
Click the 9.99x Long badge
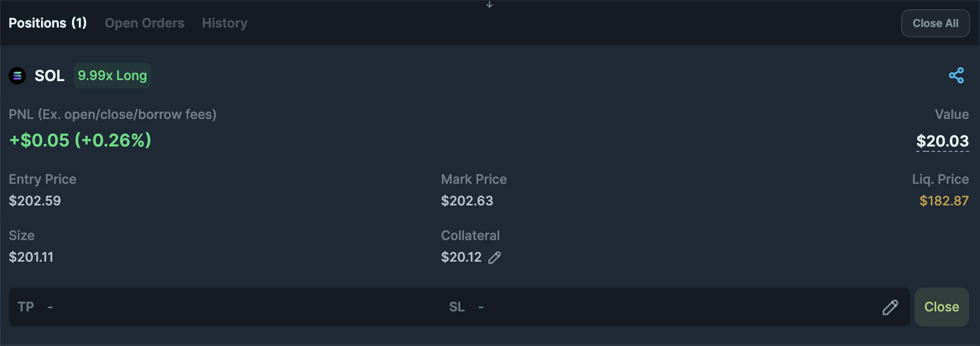(x=112, y=76)
